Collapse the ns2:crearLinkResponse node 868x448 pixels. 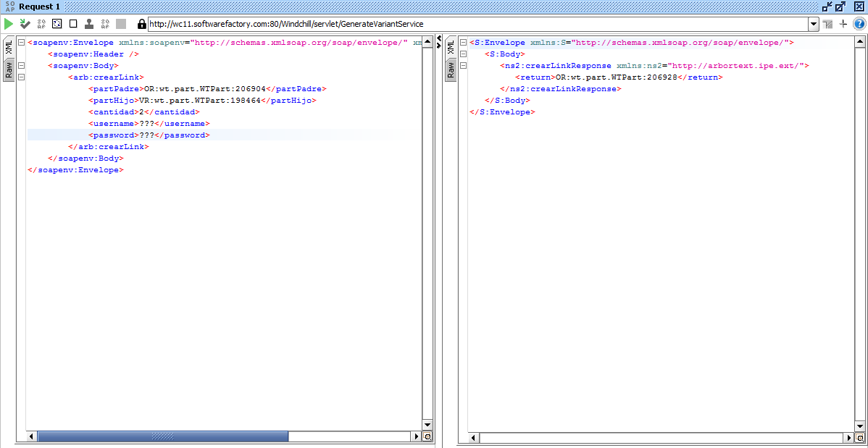(463, 66)
